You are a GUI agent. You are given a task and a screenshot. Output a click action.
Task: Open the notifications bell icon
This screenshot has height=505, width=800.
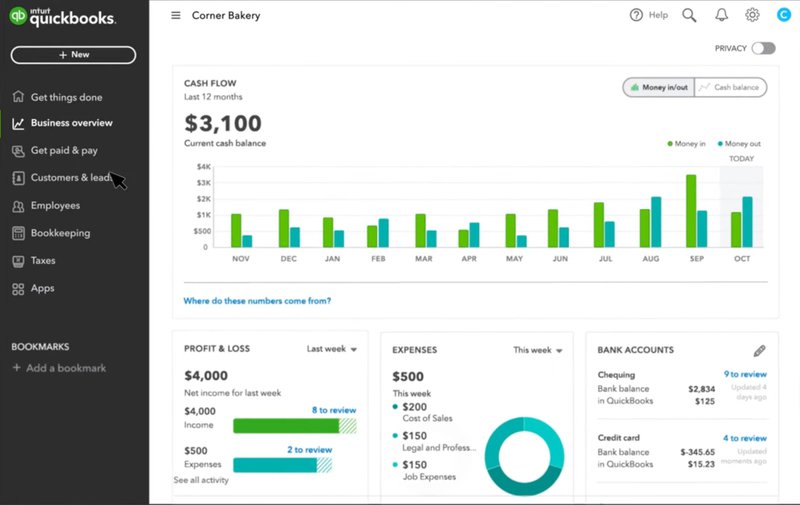pyautogui.click(x=721, y=15)
